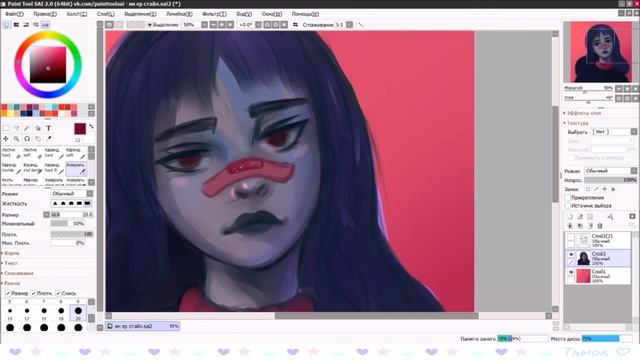640x360 pixels.
Task: Toggle the swatches panel icon at top-left
Action: [45, 25]
